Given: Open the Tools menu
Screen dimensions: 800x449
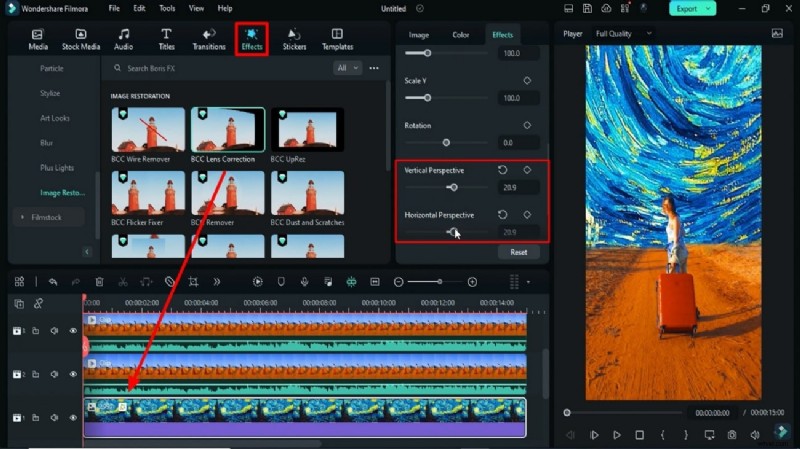Looking at the screenshot, I should (167, 8).
